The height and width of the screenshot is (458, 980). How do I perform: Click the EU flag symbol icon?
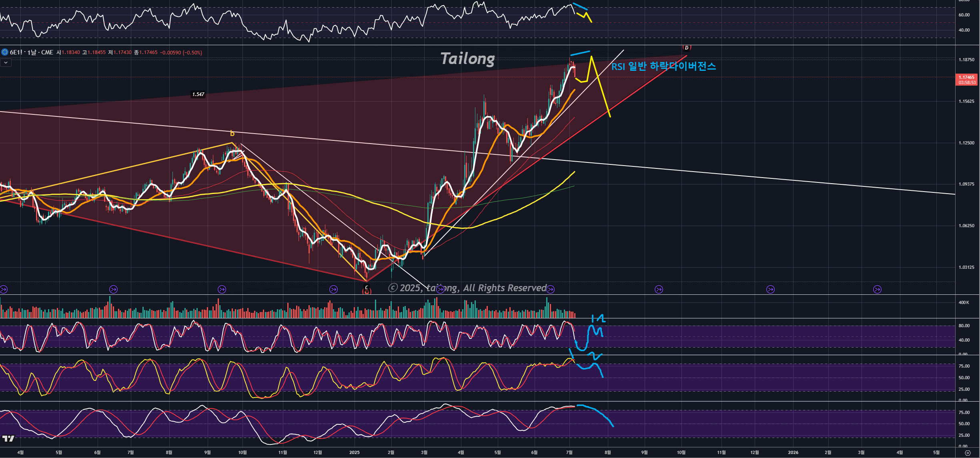(x=5, y=52)
